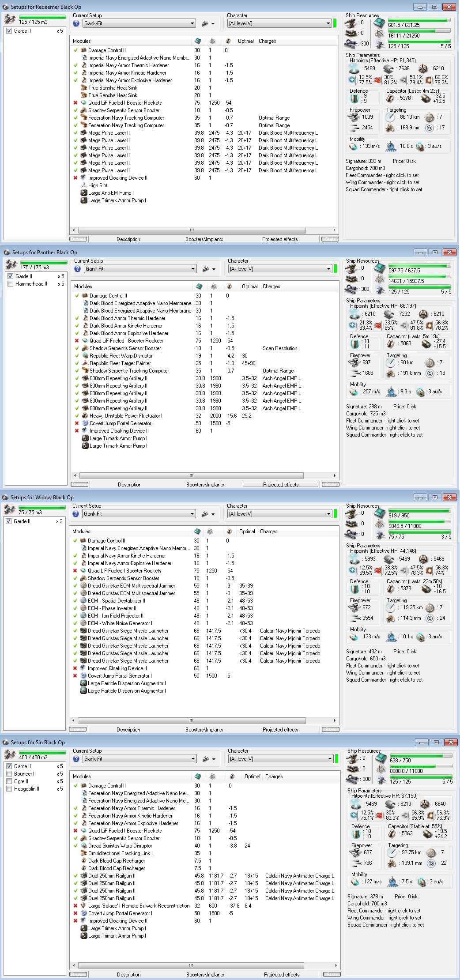Open Projected effects tab in Sin window
The image size is (460, 980).
click(x=282, y=975)
